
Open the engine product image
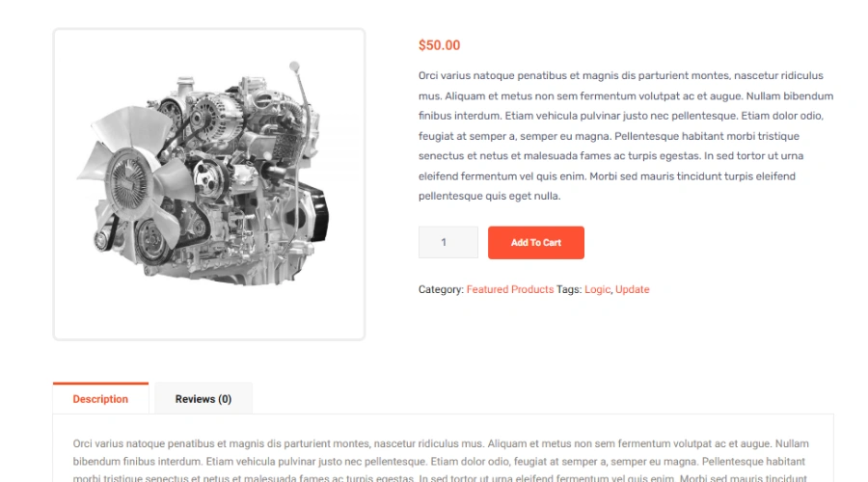point(208,184)
